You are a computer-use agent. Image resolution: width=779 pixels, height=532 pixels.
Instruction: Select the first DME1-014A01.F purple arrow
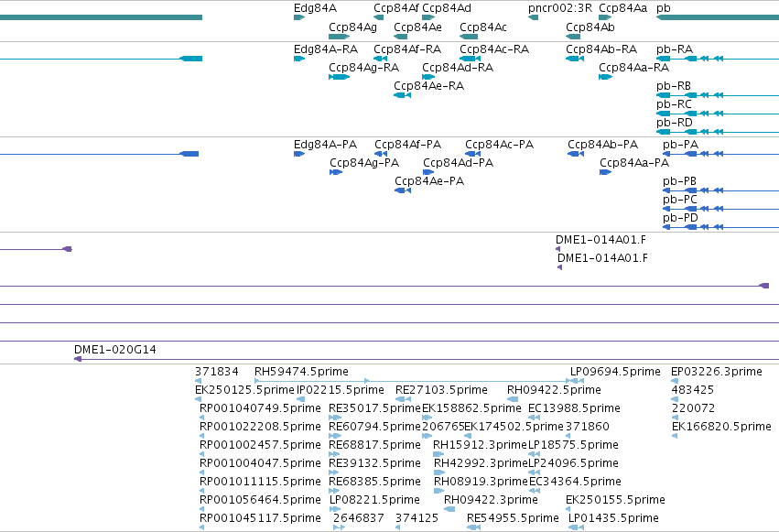pos(557,249)
